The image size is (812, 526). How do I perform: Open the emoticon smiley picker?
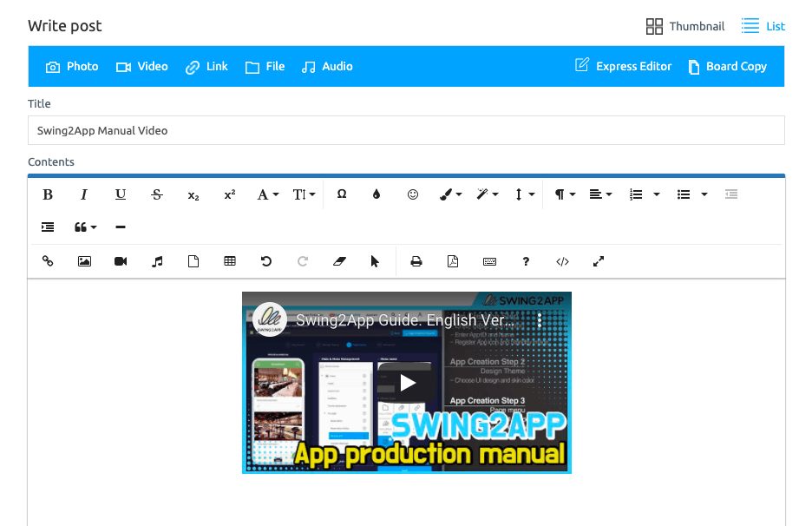(413, 194)
